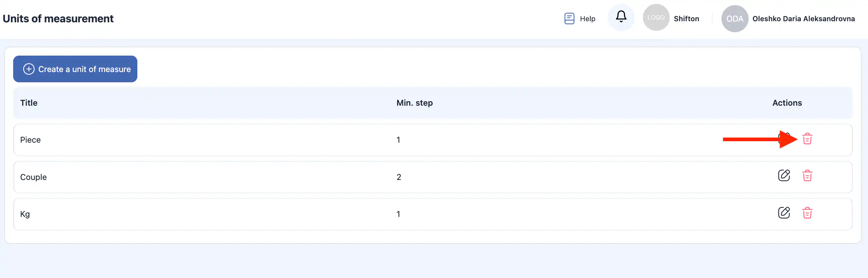Image resolution: width=868 pixels, height=278 pixels.
Task: Delete the Kg unit with trash icon
Action: 807,213
